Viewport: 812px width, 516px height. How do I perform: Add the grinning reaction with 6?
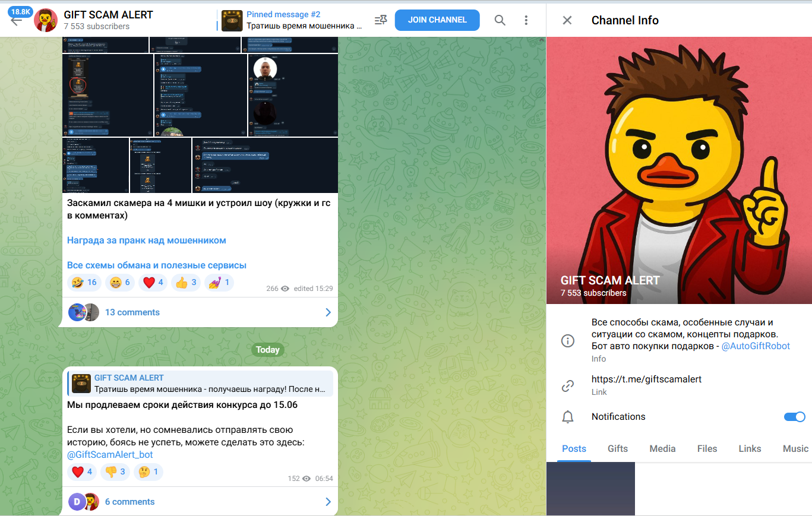click(x=120, y=283)
